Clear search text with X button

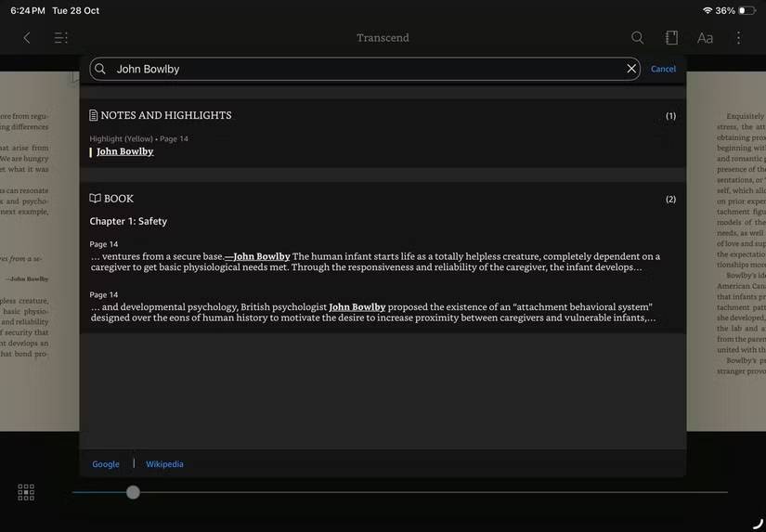point(631,69)
